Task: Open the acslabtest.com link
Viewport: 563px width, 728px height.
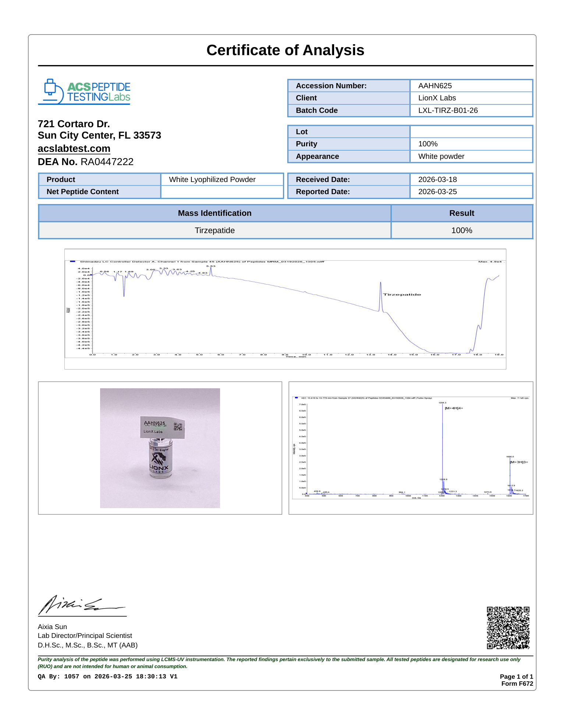Action: click(x=74, y=149)
